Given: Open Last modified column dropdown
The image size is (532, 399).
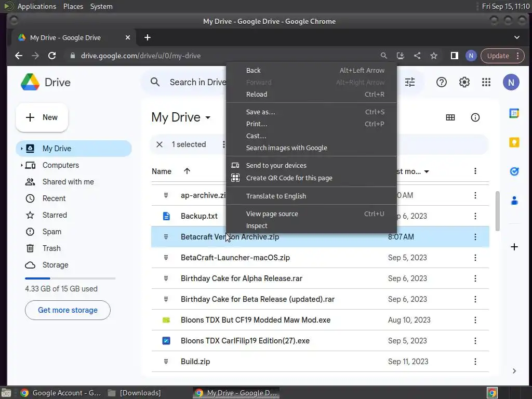Looking at the screenshot, I should [x=427, y=171].
